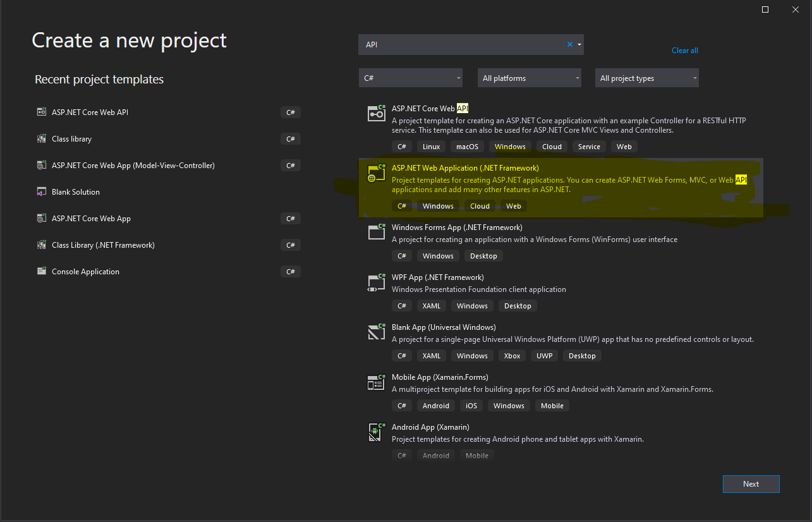Image resolution: width=812 pixels, height=522 pixels.
Task: Click WPF description Windows Presentation Foundation client application
Action: 479,289
